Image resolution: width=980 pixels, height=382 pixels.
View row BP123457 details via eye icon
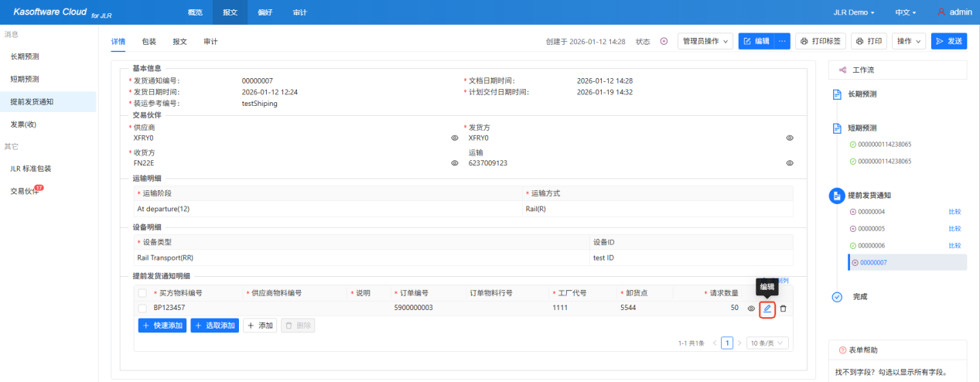(751, 309)
